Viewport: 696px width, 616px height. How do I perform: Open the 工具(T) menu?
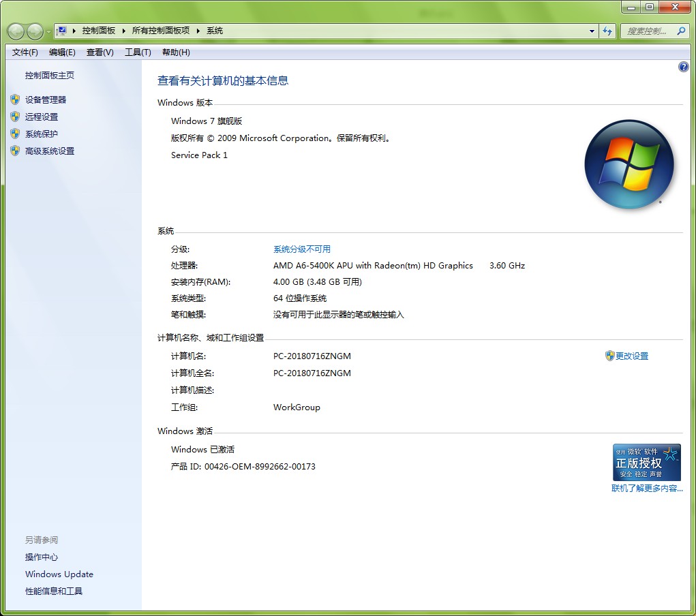pyautogui.click(x=138, y=52)
